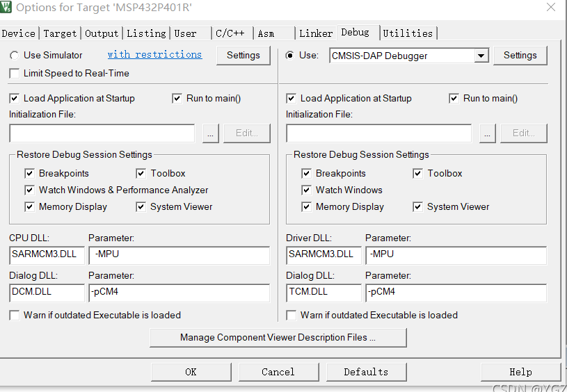The image size is (567, 392).
Task: Uncheck simulator Toolbox checkbox
Action: [x=141, y=174]
